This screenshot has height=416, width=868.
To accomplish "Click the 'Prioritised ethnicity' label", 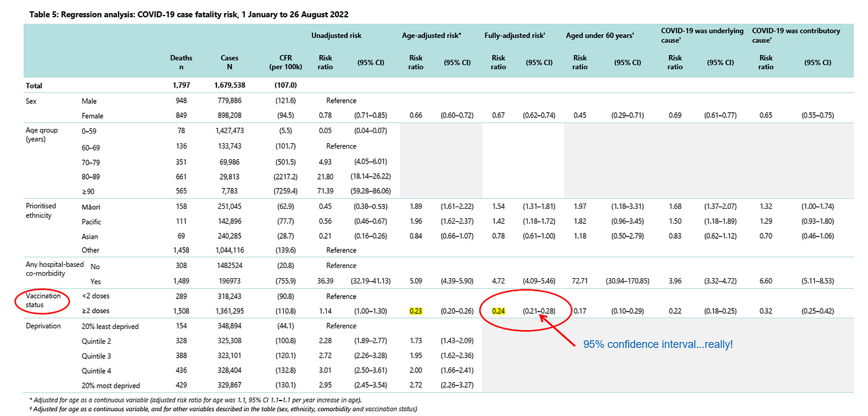I will (42, 211).
